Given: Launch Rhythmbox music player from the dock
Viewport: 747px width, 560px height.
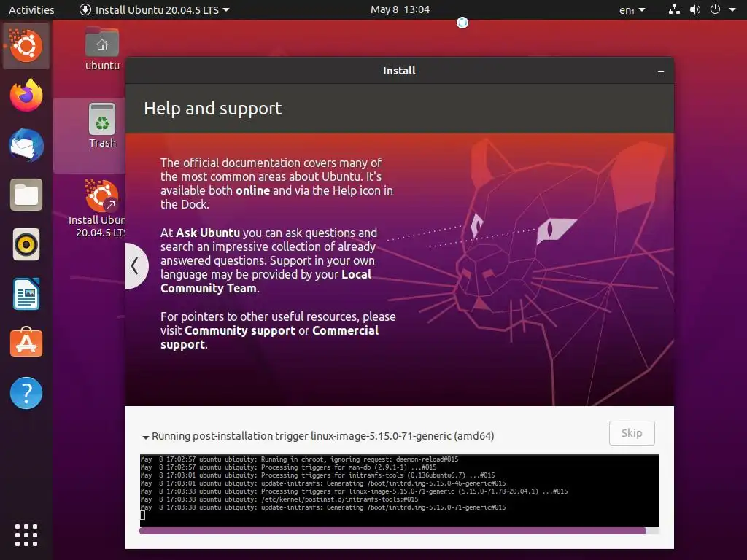Looking at the screenshot, I should pos(26,244).
